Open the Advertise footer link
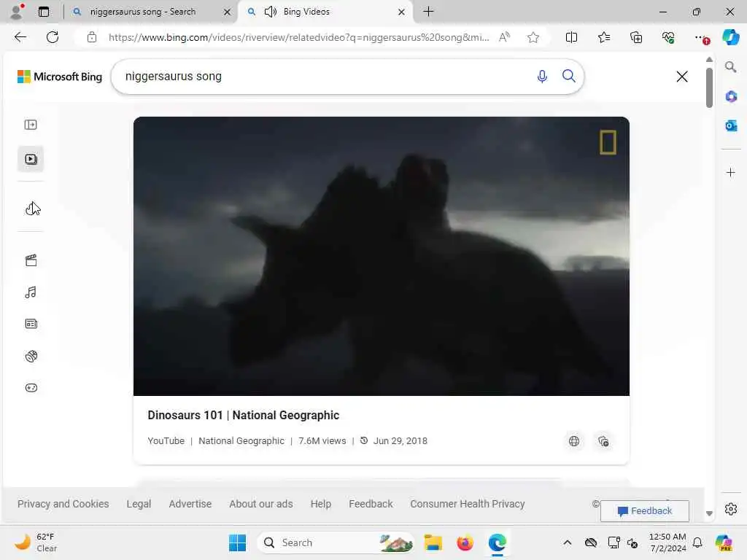The width and height of the screenshot is (747, 560). [x=190, y=504]
